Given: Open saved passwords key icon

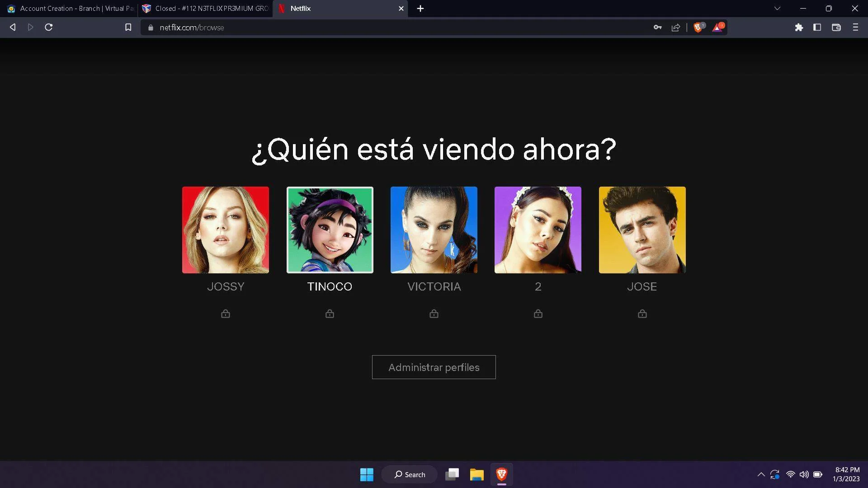Looking at the screenshot, I should [x=658, y=28].
